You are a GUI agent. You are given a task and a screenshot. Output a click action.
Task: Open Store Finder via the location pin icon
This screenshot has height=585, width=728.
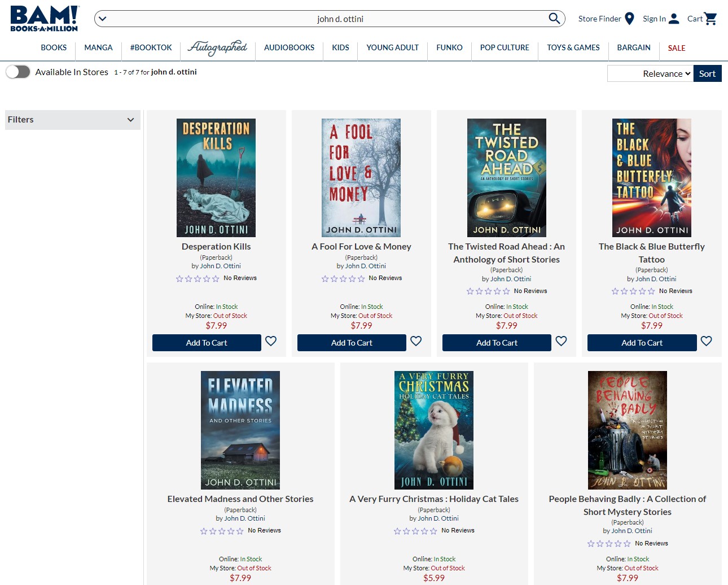[x=629, y=18]
